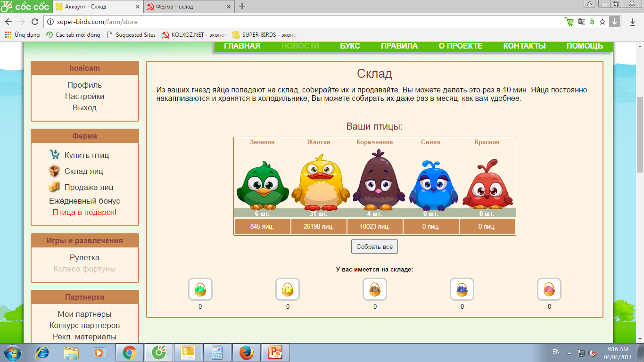The image size is (644, 362).
Task: Open the Рекл. материалы link
Action: [85, 337]
